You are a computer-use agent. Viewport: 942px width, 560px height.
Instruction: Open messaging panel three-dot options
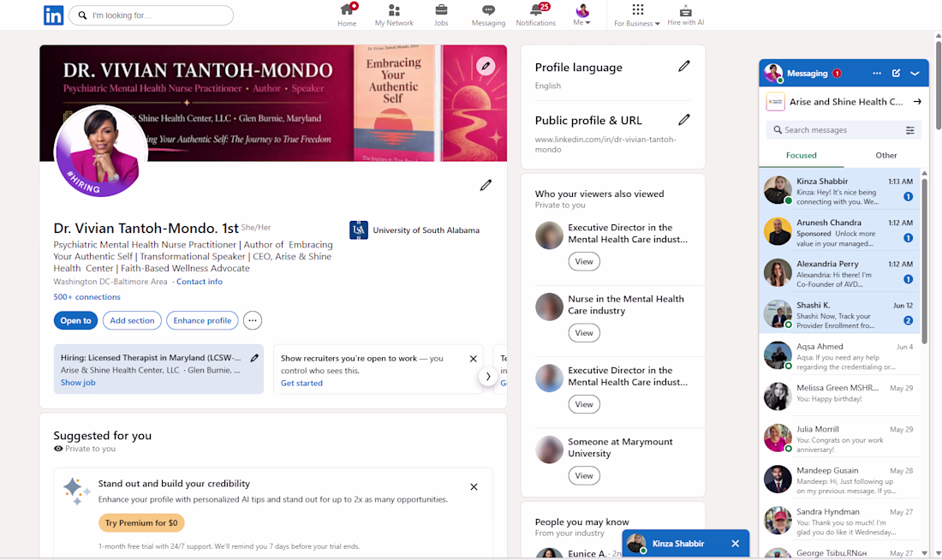(x=877, y=74)
